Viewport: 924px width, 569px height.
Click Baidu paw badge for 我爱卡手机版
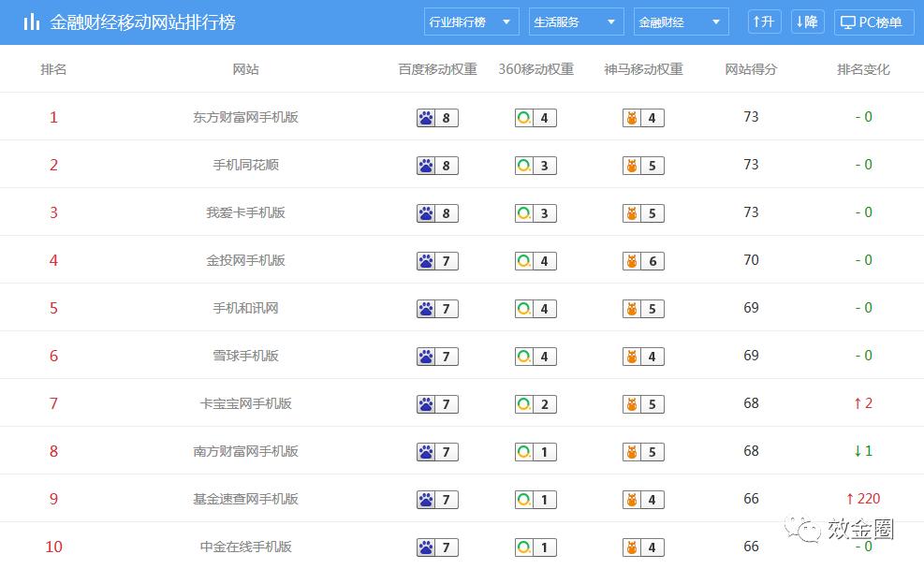[x=437, y=213]
